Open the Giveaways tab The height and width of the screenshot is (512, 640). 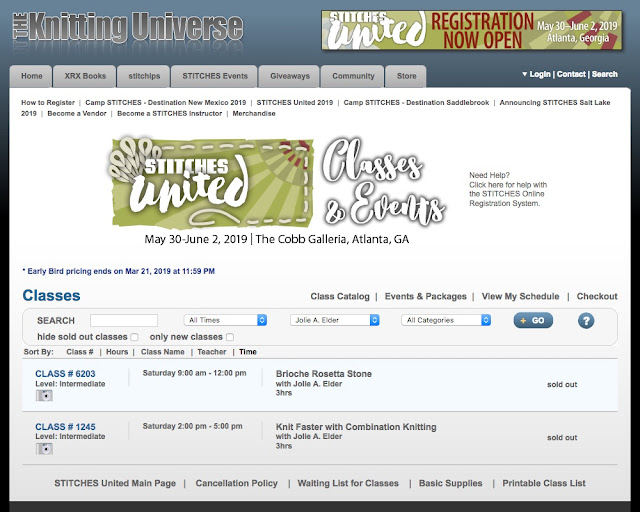[x=289, y=76]
